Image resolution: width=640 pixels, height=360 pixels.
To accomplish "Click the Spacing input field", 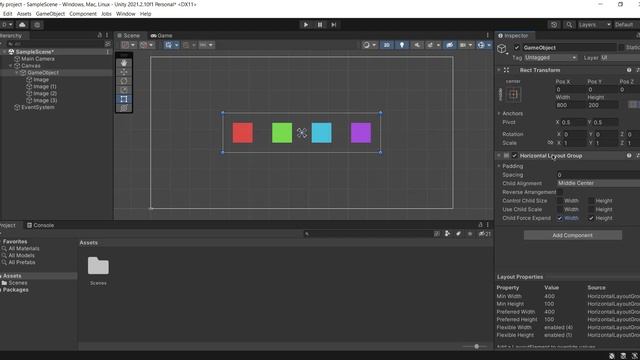I will pos(598,175).
